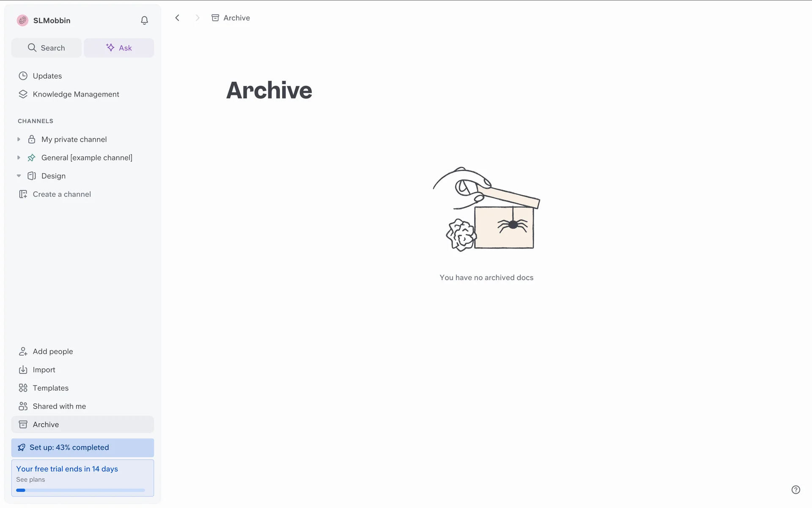Open the See plans link
Viewport: 812px width, 508px height.
click(30, 480)
